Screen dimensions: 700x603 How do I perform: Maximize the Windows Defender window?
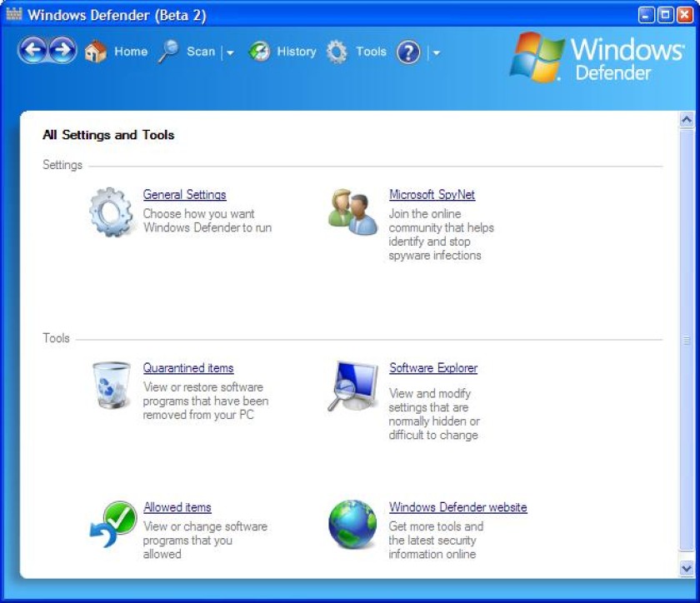coord(665,15)
